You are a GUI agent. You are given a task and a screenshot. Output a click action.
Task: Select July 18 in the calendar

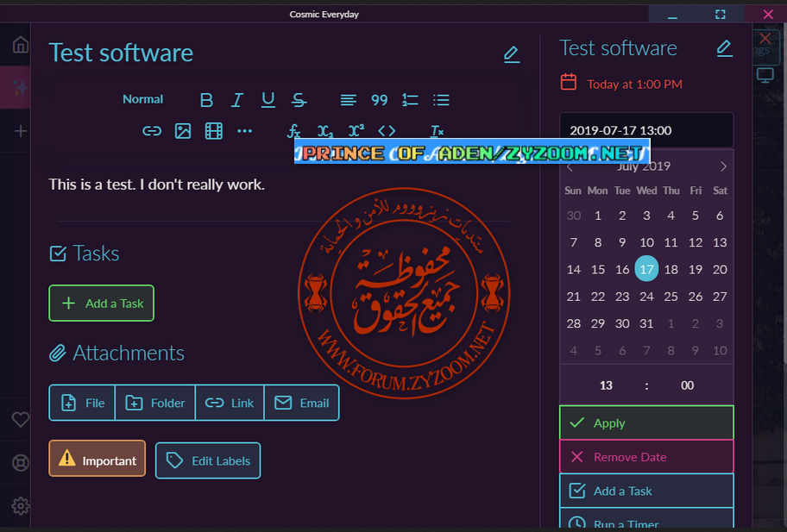pos(671,269)
